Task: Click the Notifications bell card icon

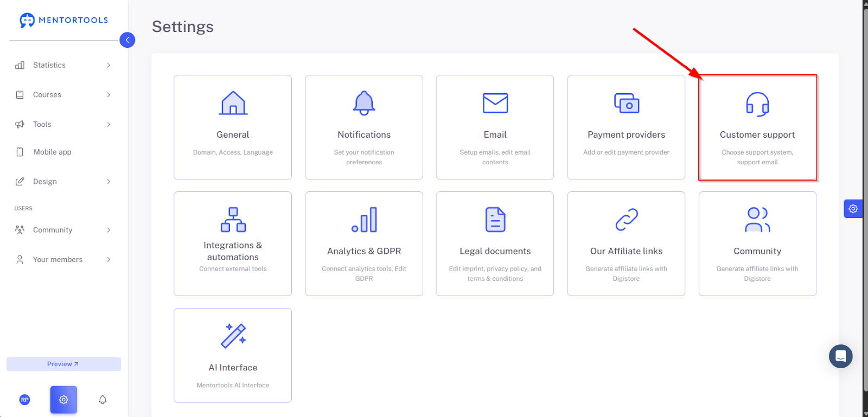Action: [x=364, y=103]
